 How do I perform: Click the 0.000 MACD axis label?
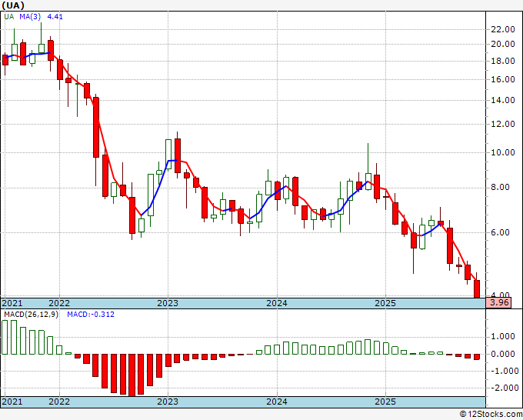coord(503,354)
